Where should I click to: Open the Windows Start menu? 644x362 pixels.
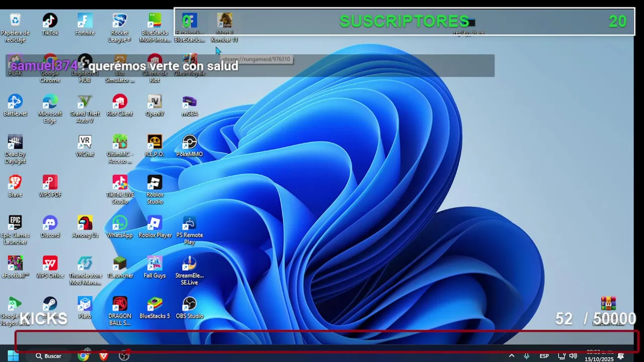click(x=13, y=356)
